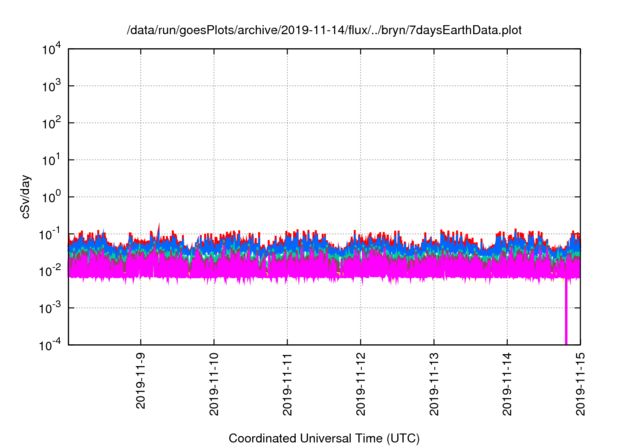Click the 10^-2 y-axis tick label
640x448 pixels.
51,271
